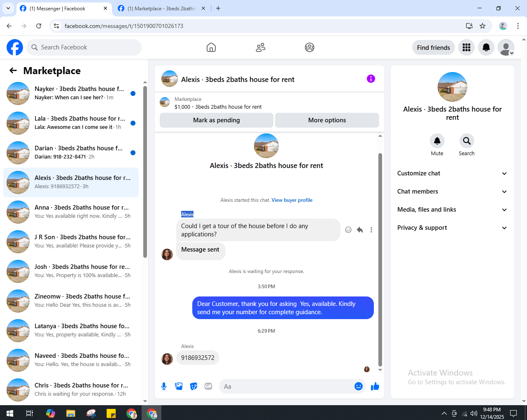Viewport: 527px width, 420px height.
Task: Click Find friends button
Action: pyautogui.click(x=434, y=47)
